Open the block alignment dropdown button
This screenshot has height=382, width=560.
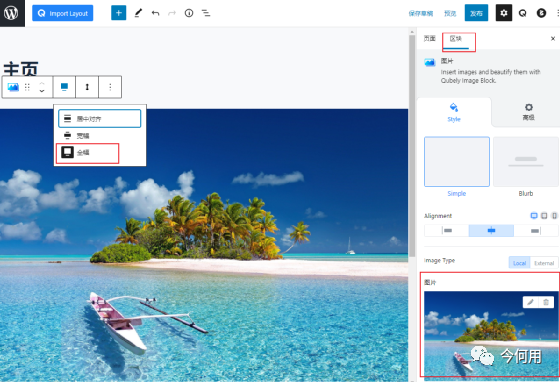(64, 87)
